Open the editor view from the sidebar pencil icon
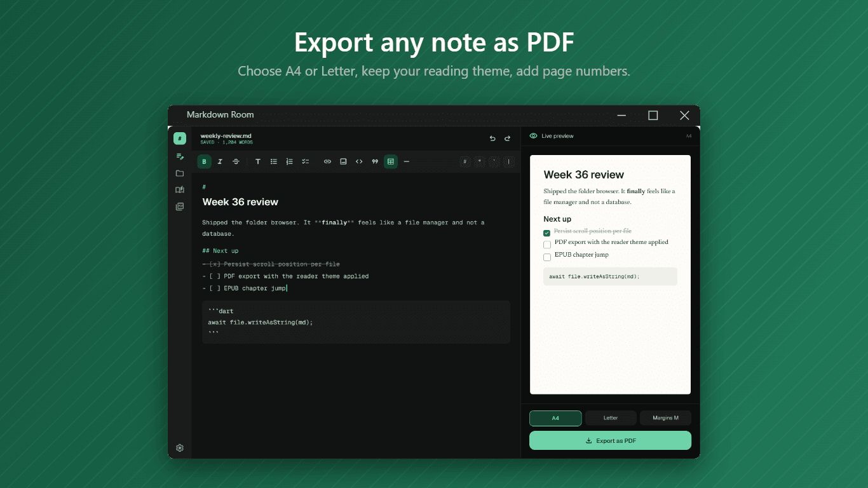This screenshot has width=868, height=488. point(180,156)
